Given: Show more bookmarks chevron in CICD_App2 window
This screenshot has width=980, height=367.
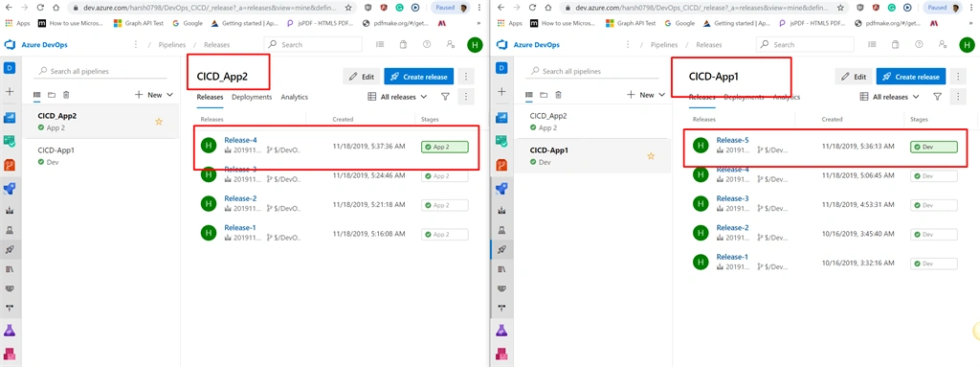Looking at the screenshot, I should tap(479, 23).
